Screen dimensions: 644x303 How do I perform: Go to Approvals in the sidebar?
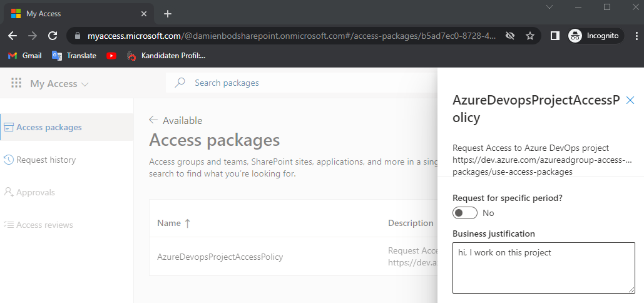click(x=35, y=192)
